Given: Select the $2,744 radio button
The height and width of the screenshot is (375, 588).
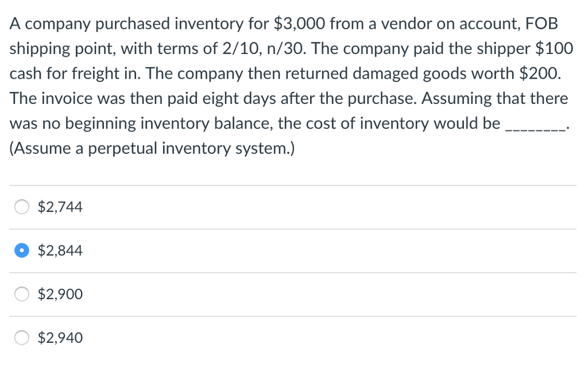Looking at the screenshot, I should 22,207.
